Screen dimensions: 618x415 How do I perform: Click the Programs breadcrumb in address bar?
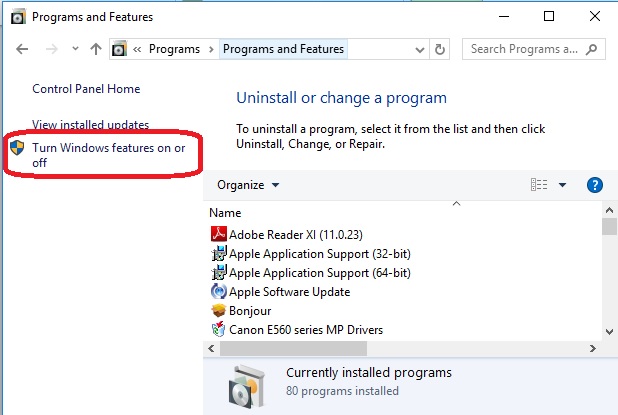point(175,49)
